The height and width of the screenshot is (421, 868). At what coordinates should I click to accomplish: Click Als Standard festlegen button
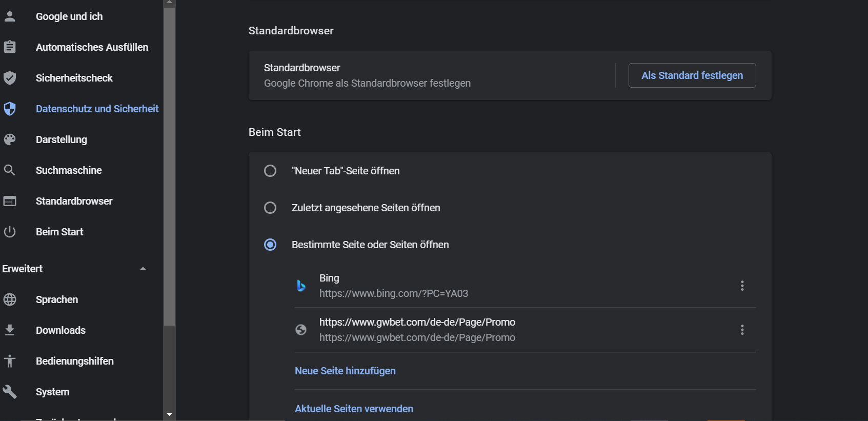click(x=692, y=75)
